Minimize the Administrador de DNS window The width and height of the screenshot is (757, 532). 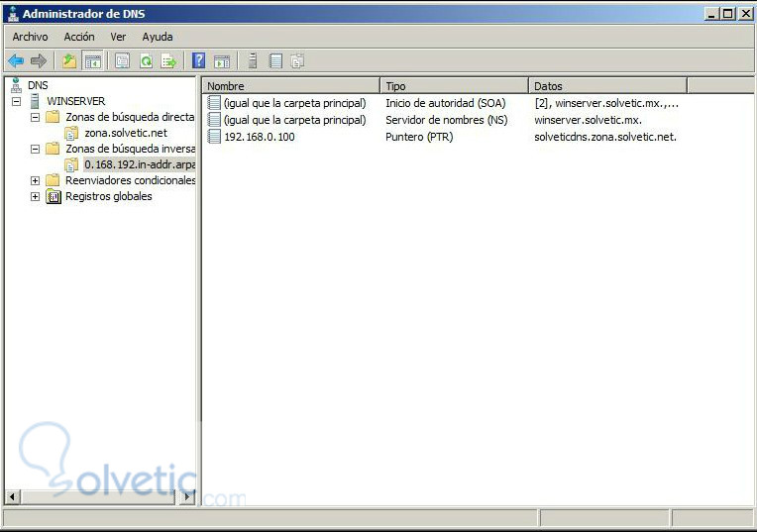pyautogui.click(x=711, y=14)
